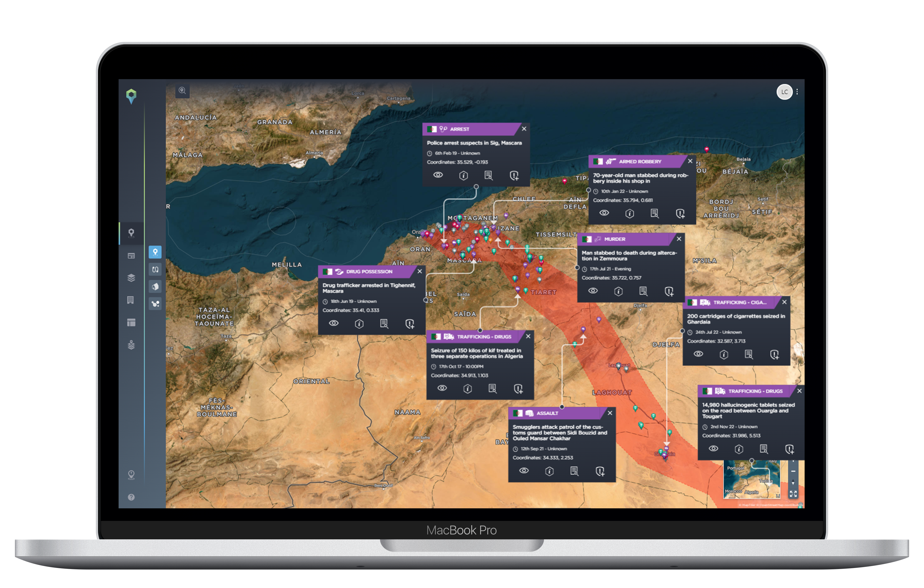Close the Drug Possession incident card
The height and width of the screenshot is (588, 924).
[420, 271]
